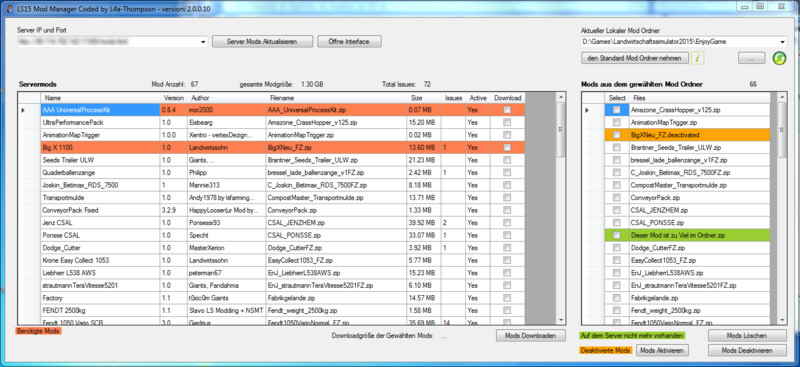This screenshot has height=367, width=800.
Task: Select checkbox for CSAL_PONSSE.zip file
Action: [x=617, y=223]
